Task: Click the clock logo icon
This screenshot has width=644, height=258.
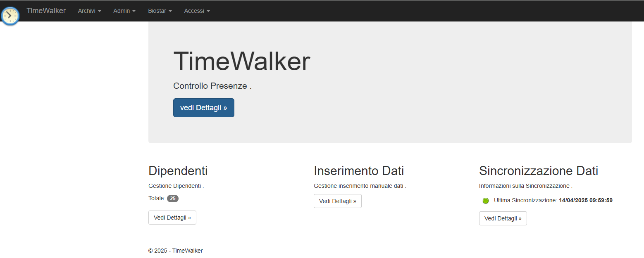Action: (x=10, y=16)
